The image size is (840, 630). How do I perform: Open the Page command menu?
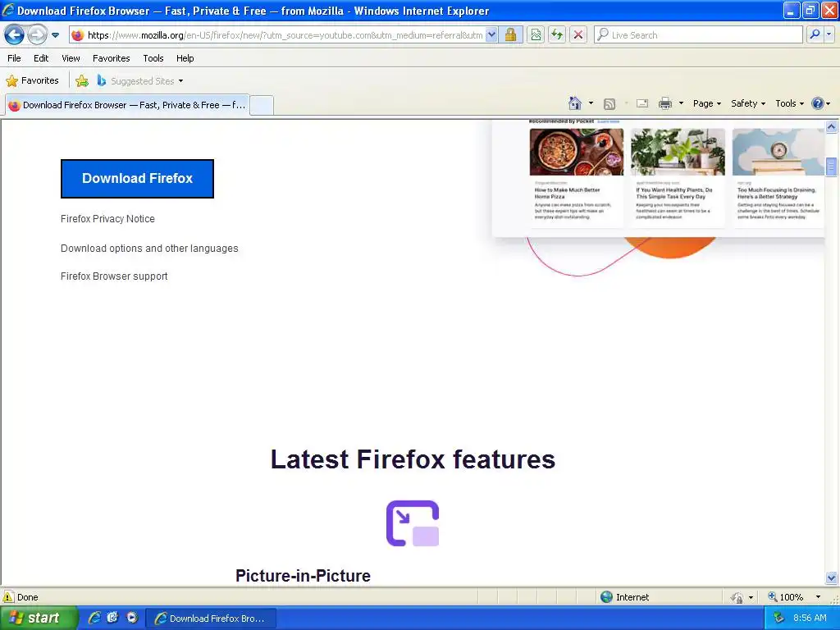coord(706,104)
